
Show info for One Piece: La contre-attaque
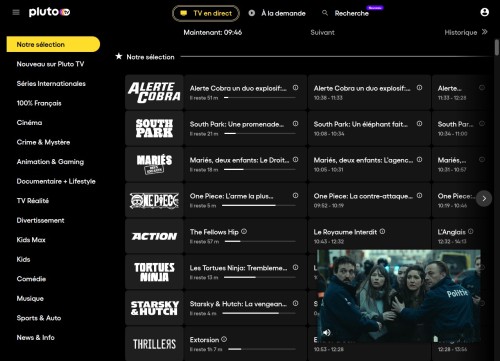point(419,196)
